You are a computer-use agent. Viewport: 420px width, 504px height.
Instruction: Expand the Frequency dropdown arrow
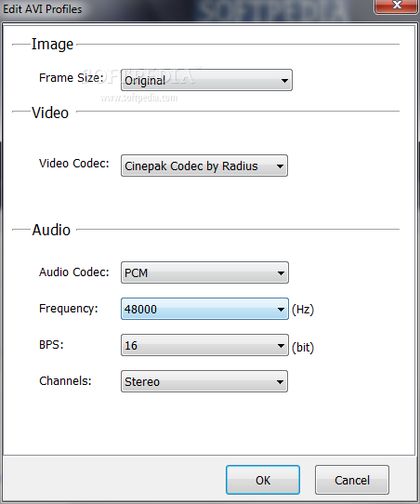click(281, 310)
